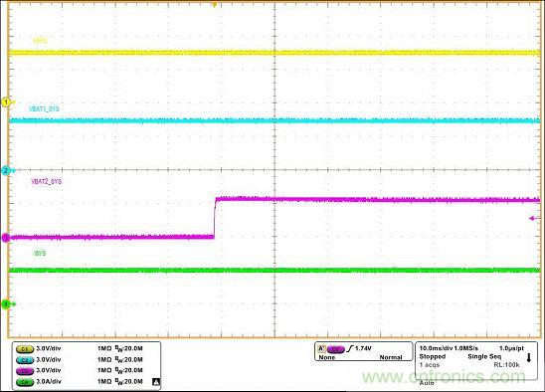Open the 10.0ms/div timebase setting
Screen dimensions: 545x392
(436, 348)
